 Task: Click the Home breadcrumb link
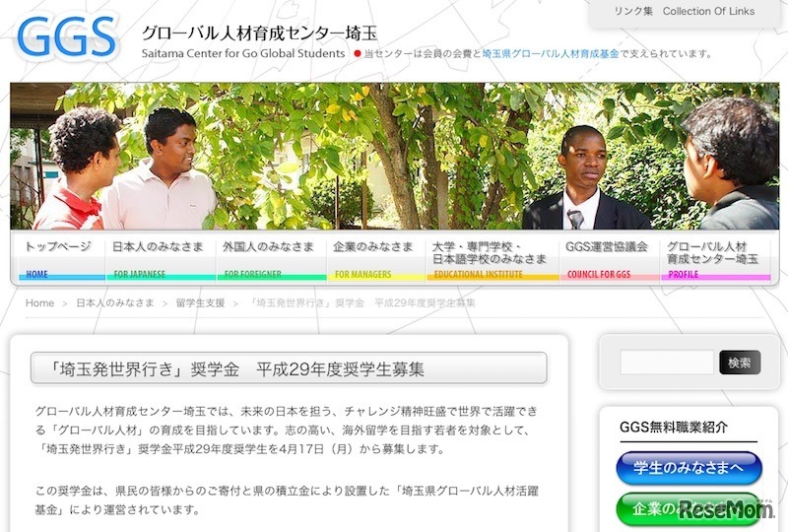tap(39, 303)
